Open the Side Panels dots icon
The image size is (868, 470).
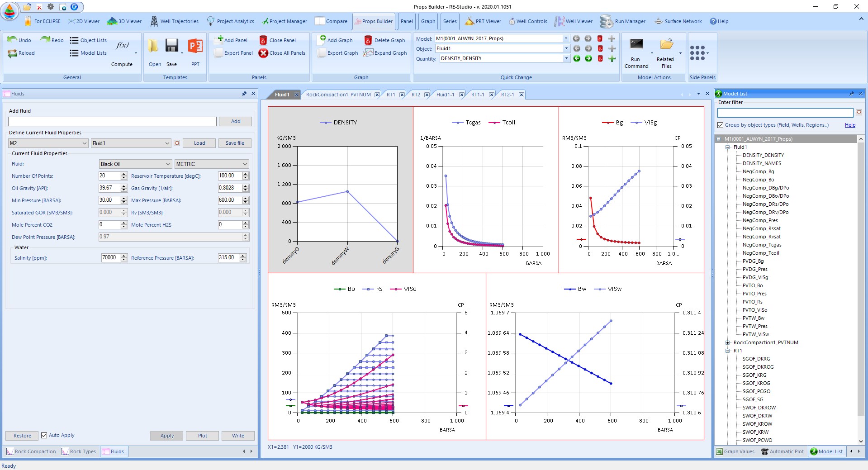(x=697, y=52)
